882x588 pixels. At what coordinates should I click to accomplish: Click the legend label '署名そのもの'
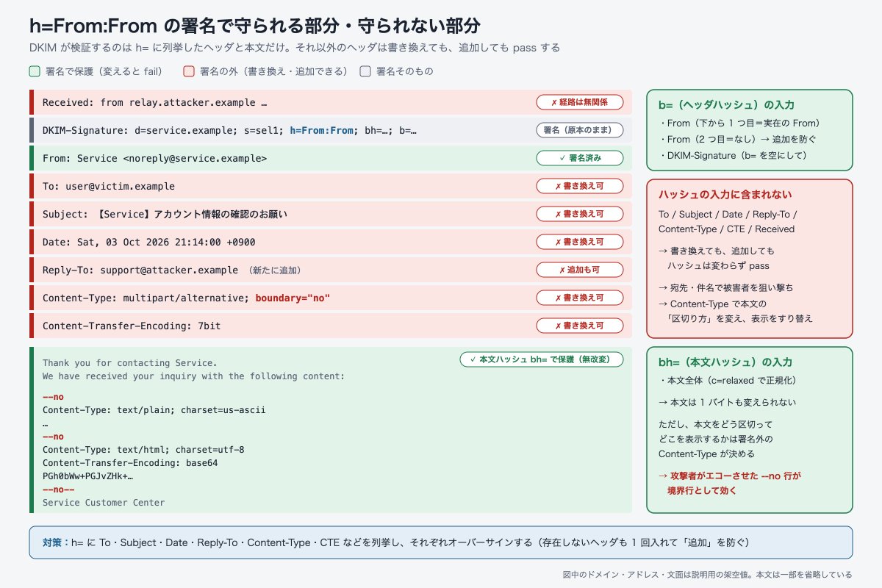pos(405,71)
